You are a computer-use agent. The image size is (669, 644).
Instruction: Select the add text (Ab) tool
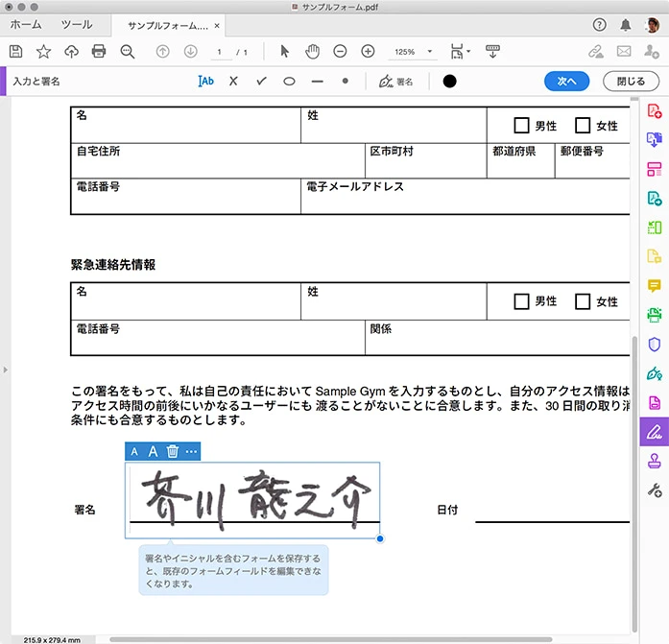[x=205, y=82]
